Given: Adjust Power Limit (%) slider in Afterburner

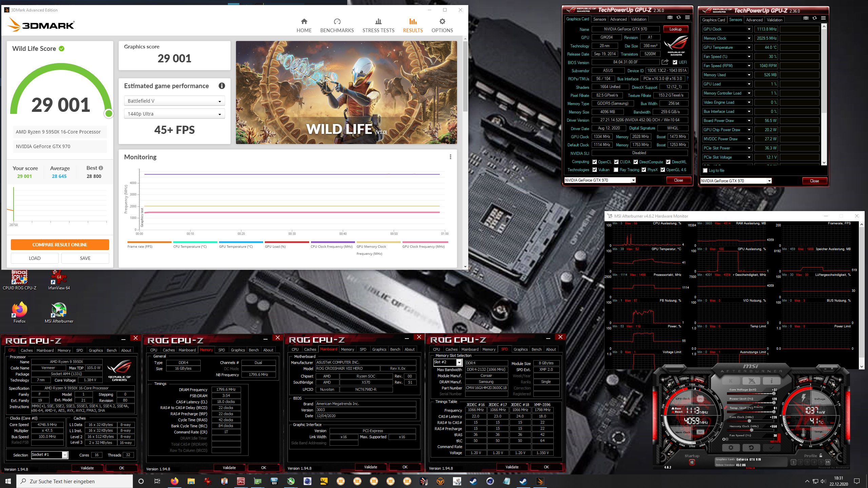Looking at the screenshot, I should [x=751, y=403].
